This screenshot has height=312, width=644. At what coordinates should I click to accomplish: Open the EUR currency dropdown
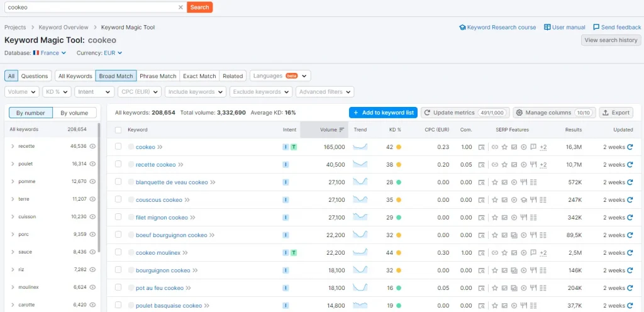tap(113, 53)
